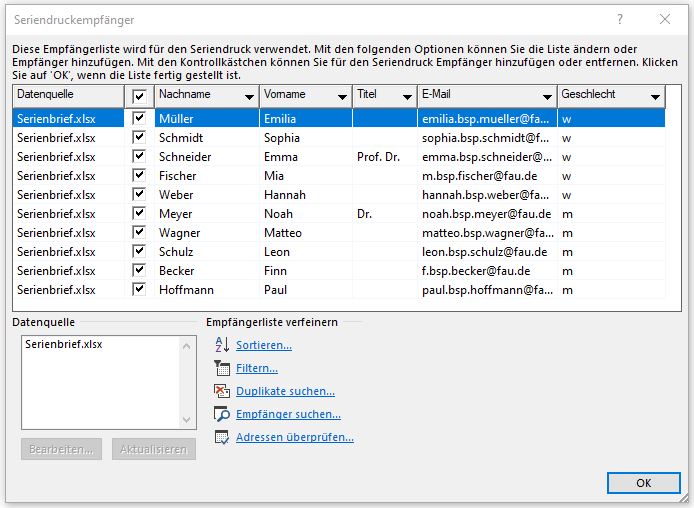
Task: Uncheck the recipient Hoffmann checkbox
Action: 139,290
